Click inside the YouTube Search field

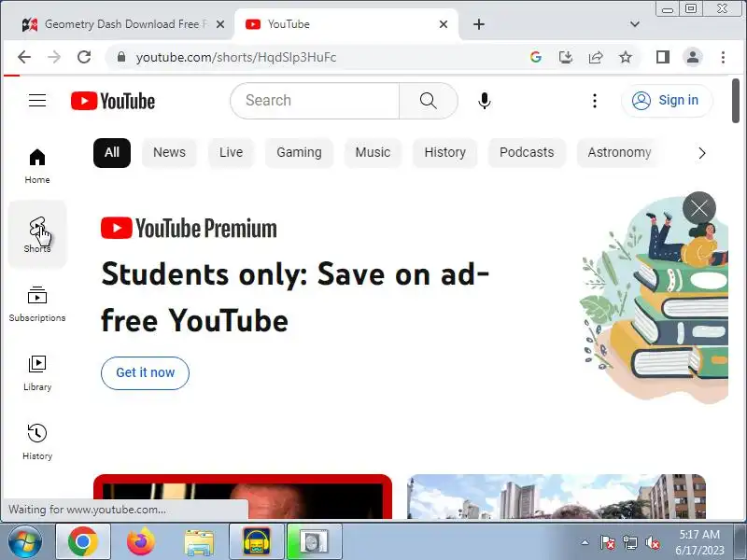click(315, 101)
